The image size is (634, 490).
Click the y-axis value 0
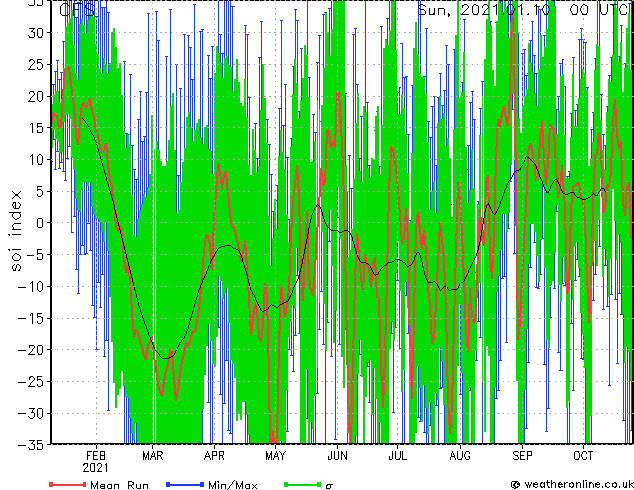(x=40, y=223)
